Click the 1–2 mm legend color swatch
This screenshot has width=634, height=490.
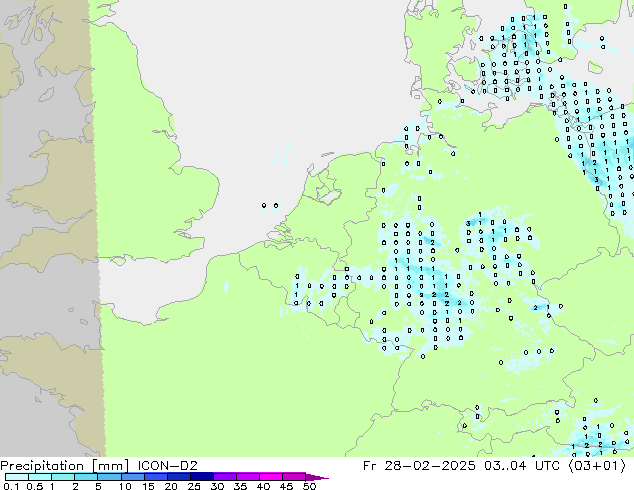63,477
